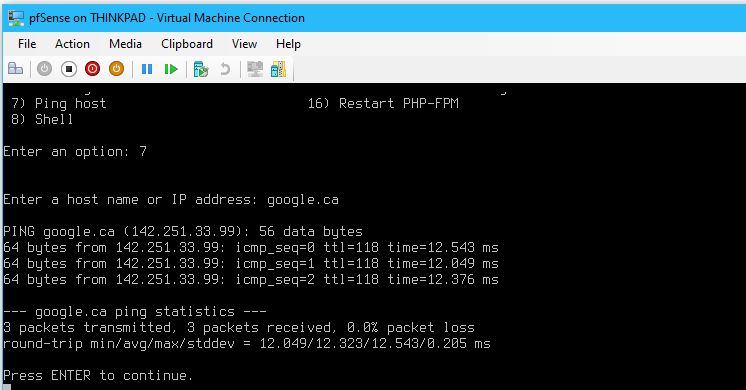746x390 pixels.
Task: Create a checkpoint with the toolbar checkpoint icon
Action: [x=201, y=69]
